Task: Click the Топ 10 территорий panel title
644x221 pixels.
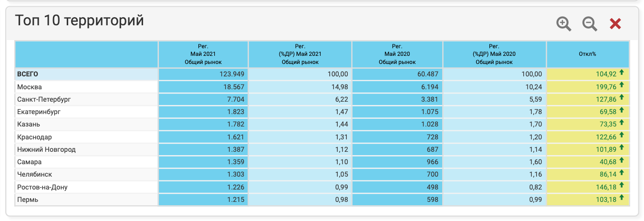Action: point(79,21)
